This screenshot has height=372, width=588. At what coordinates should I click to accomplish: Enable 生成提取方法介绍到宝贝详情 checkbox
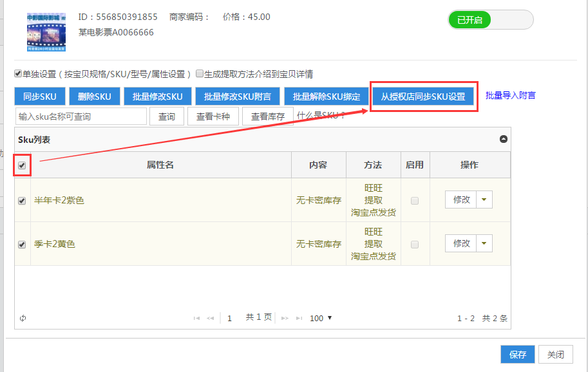(x=200, y=73)
